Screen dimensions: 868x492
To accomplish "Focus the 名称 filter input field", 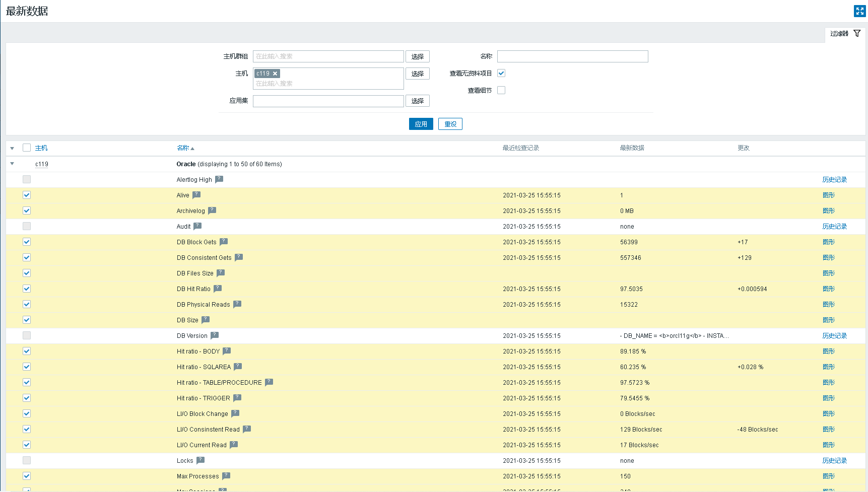I will coord(573,56).
